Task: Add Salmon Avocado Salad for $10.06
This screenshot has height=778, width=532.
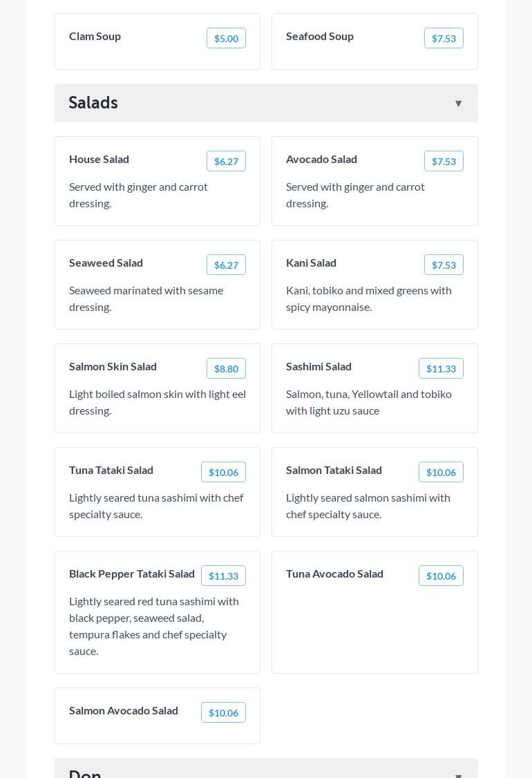Action: [223, 713]
